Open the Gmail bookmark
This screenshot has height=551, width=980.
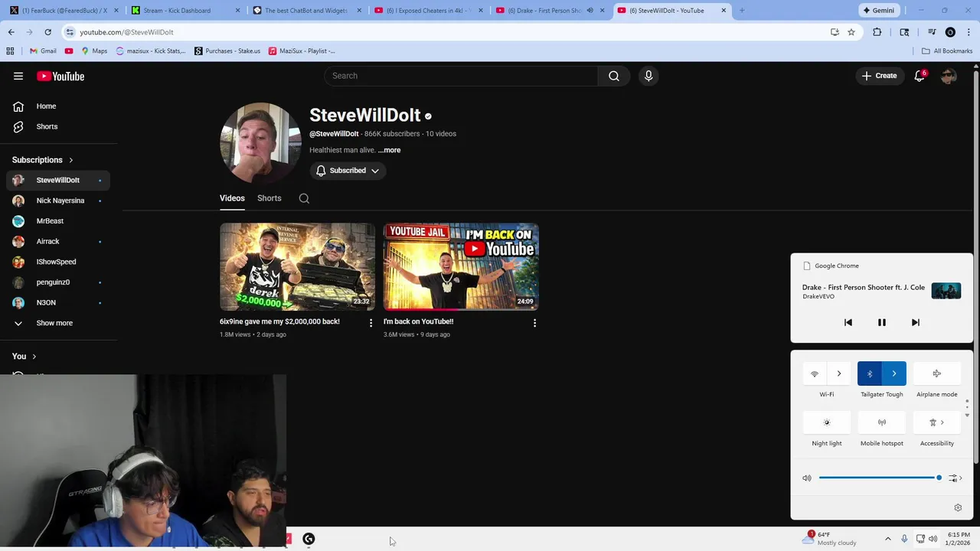43,51
